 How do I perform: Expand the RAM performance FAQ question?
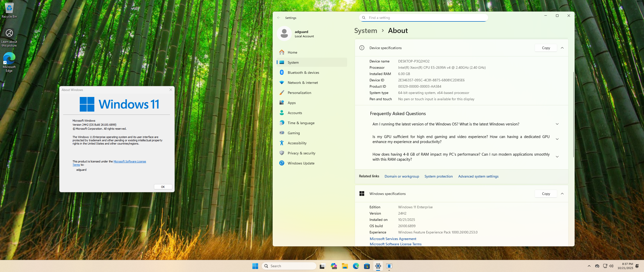557,157
